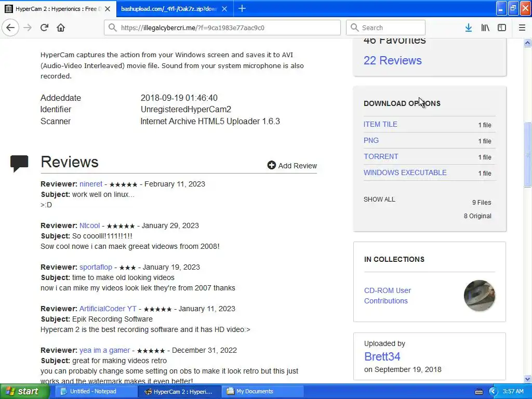This screenshot has height=399, width=532.
Task: Reload the current page
Action: click(44, 28)
